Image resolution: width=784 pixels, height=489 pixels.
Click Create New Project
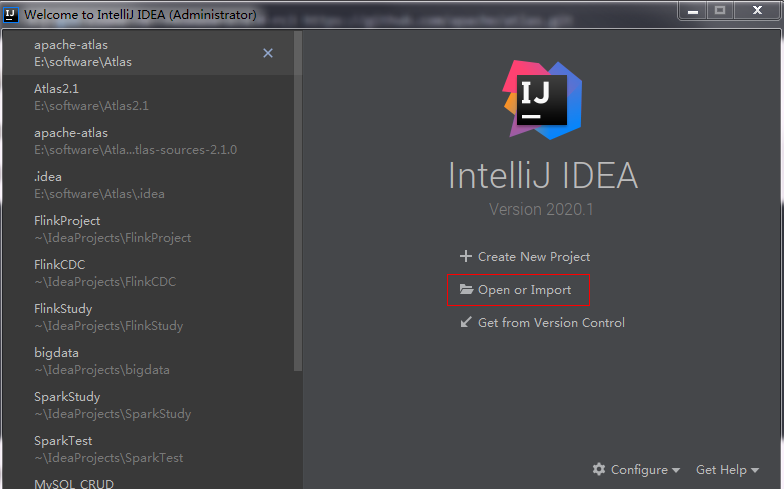tap(534, 256)
